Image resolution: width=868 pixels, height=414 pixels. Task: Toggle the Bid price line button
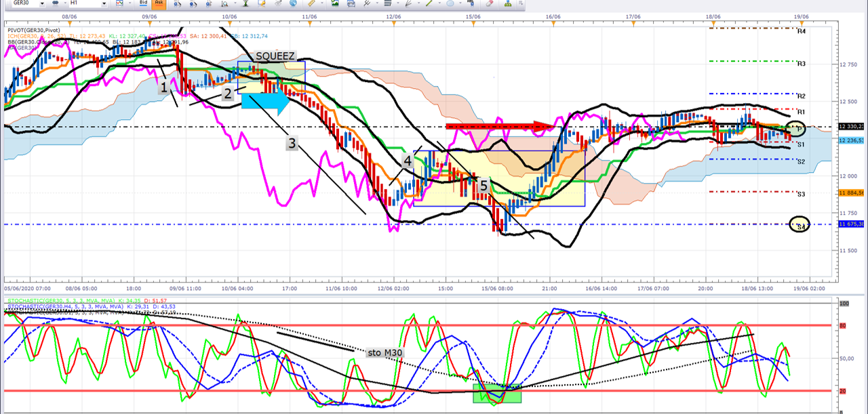coord(143,3)
